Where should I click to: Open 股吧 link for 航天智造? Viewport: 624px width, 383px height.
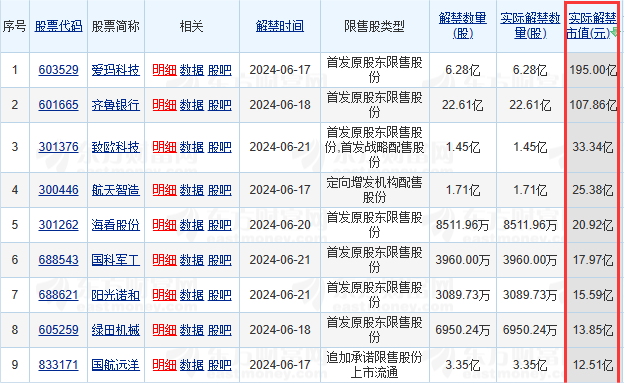pos(219,190)
